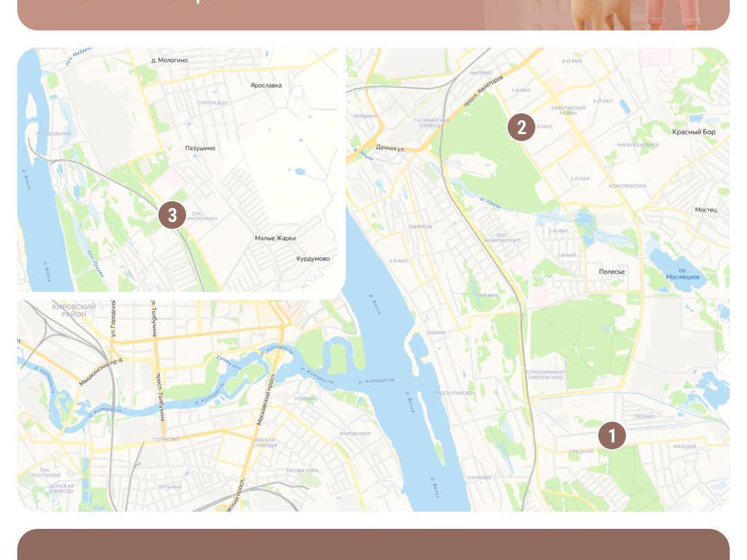Click the Полесье label on map
The width and height of the screenshot is (747, 560).
coord(611,272)
